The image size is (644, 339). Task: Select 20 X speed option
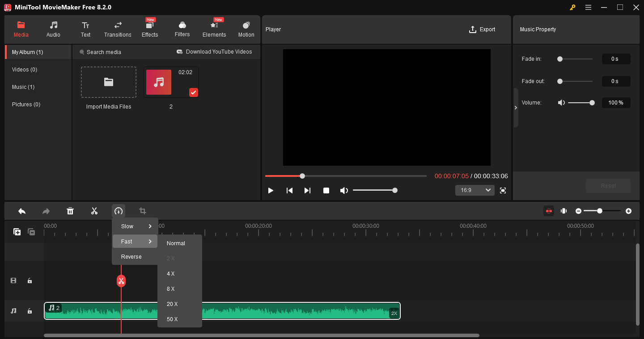(x=180, y=304)
